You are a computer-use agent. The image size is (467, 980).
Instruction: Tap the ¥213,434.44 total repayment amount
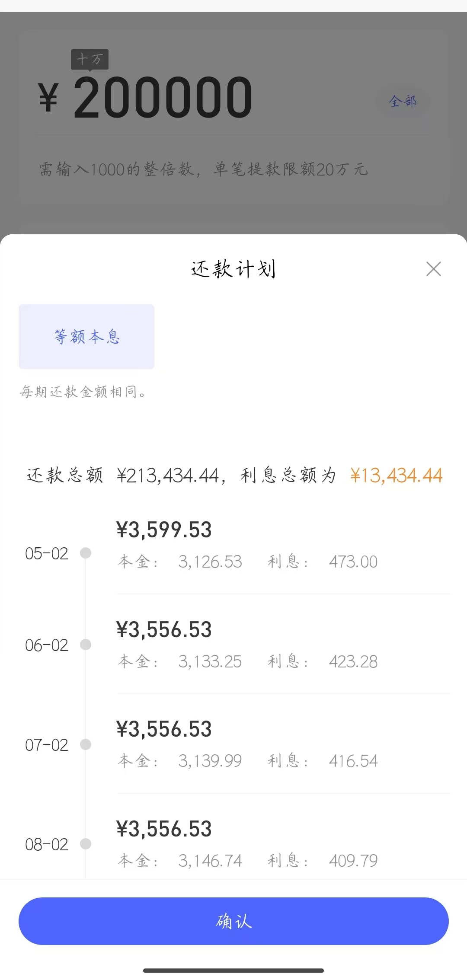(x=168, y=476)
